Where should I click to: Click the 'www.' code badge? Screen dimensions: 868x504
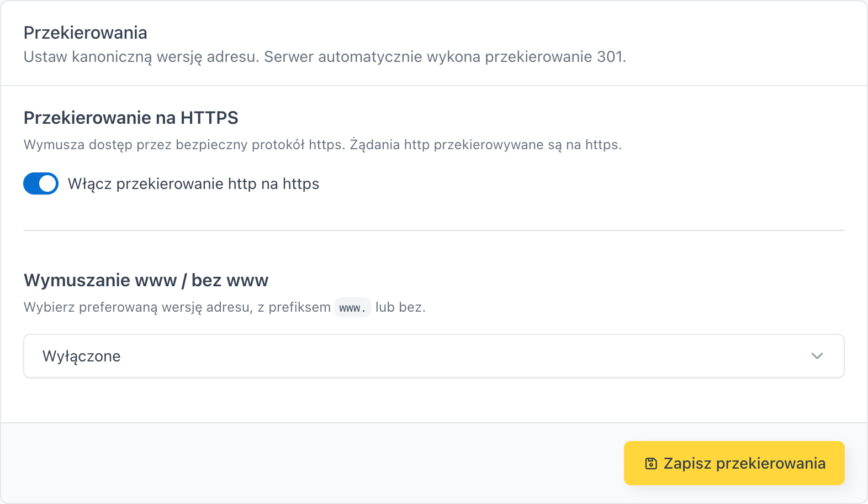point(352,308)
